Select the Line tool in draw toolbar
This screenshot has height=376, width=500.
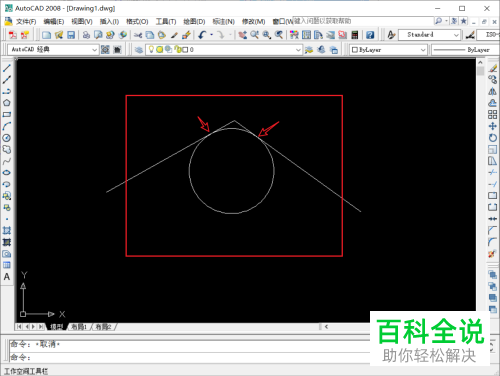click(x=7, y=68)
